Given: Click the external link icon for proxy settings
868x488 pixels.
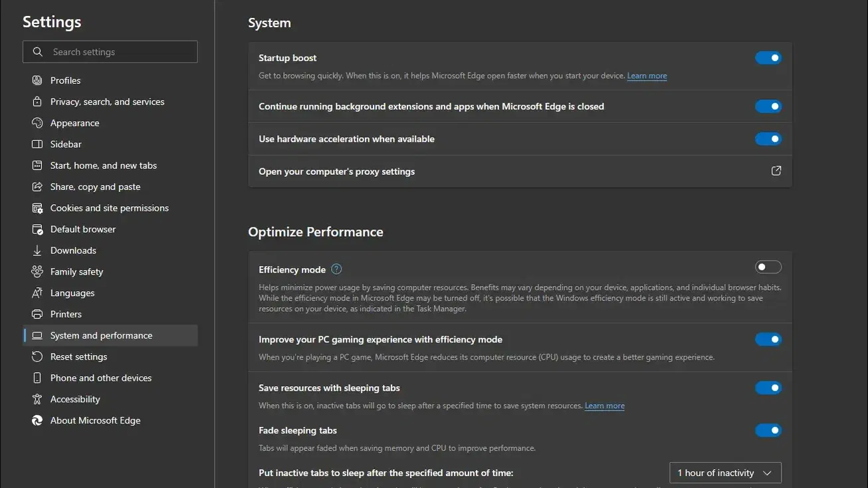Looking at the screenshot, I should pos(776,171).
